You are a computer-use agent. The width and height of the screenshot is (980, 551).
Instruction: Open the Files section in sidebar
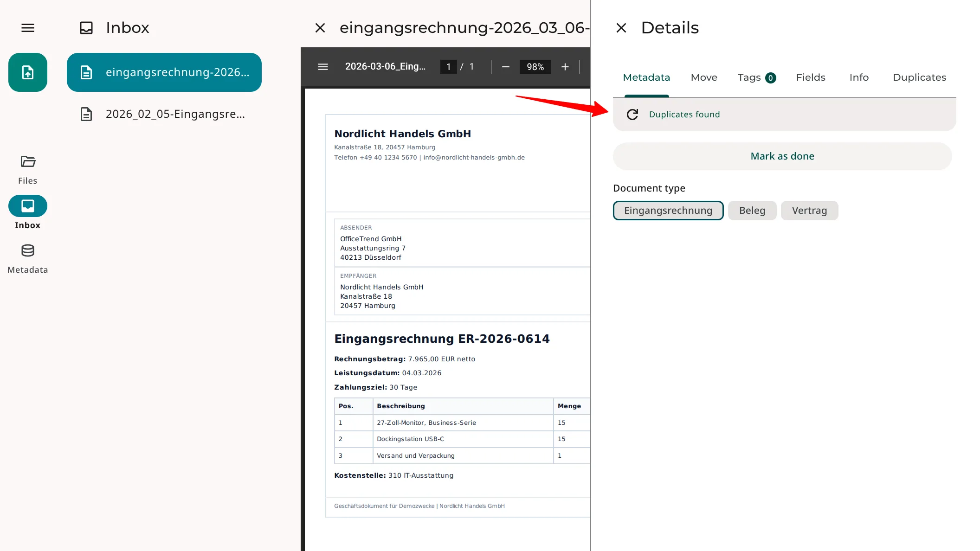pyautogui.click(x=28, y=170)
